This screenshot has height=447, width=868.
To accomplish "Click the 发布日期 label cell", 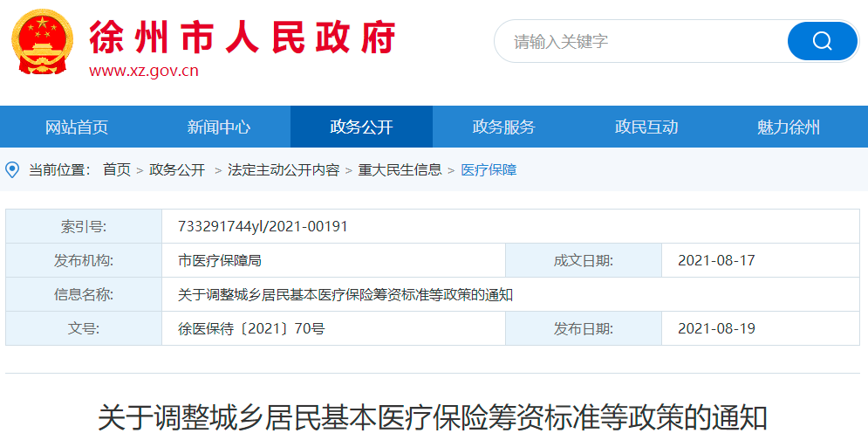I will point(584,328).
